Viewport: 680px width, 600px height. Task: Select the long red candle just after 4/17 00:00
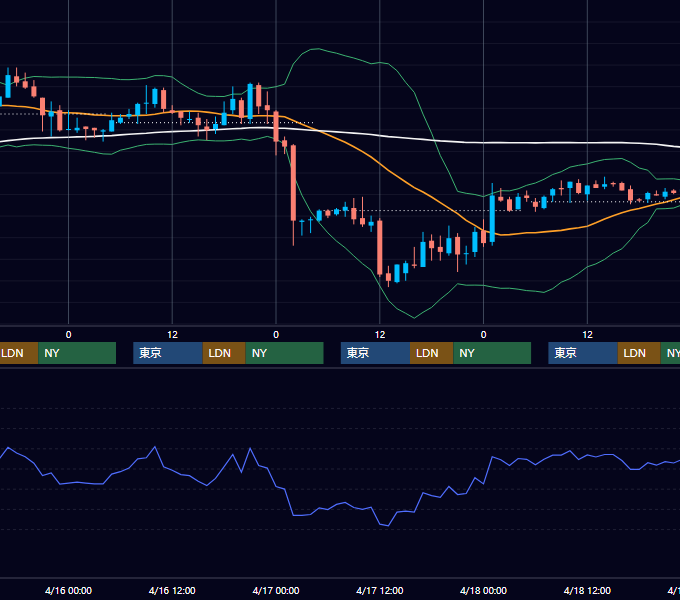294,183
